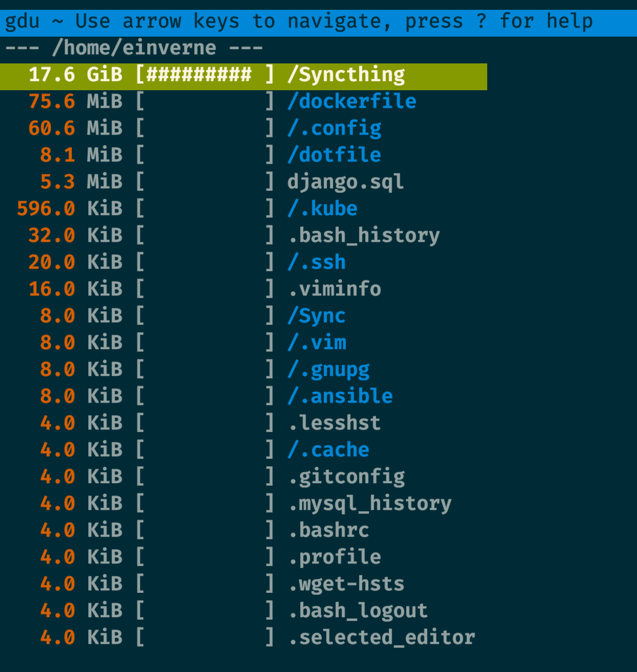
Task: Select the /.config directory
Action: (334, 129)
